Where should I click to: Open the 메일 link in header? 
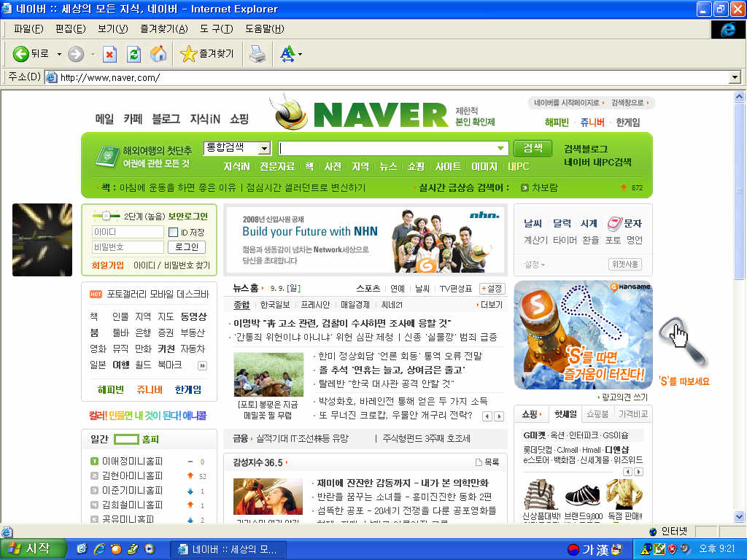click(x=104, y=119)
